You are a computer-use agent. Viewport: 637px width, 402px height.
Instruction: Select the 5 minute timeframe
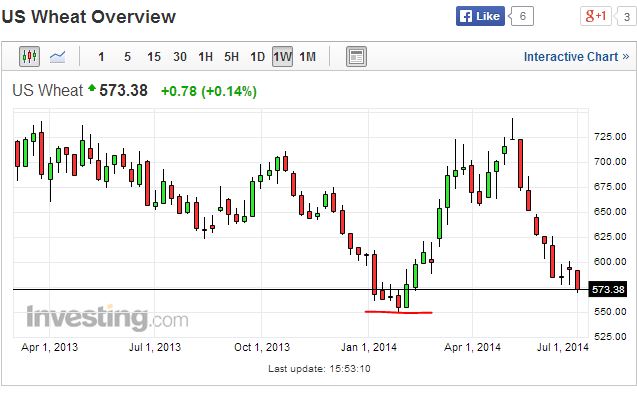tap(128, 57)
